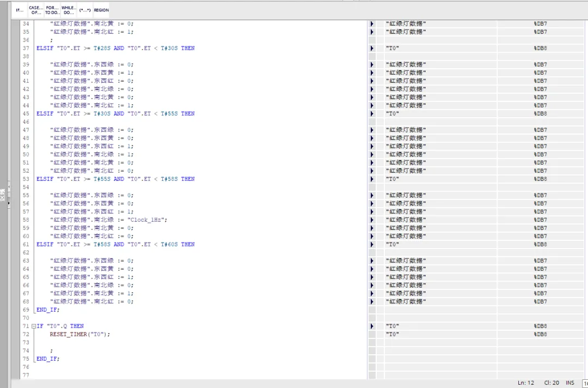Expand the left side panel with the black arrow
Image resolution: width=588 pixels, height=388 pixels.
point(9,203)
